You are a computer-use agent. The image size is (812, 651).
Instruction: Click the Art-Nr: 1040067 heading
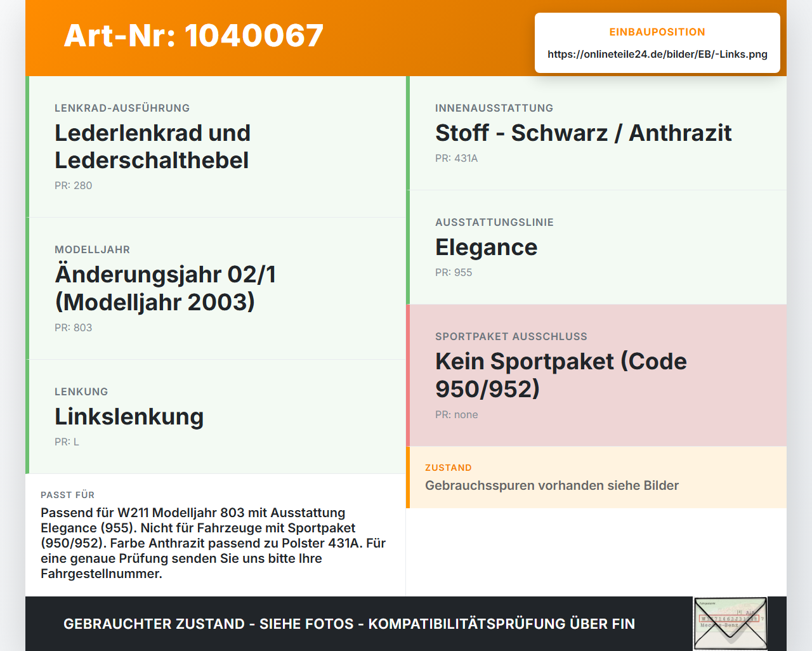click(193, 36)
